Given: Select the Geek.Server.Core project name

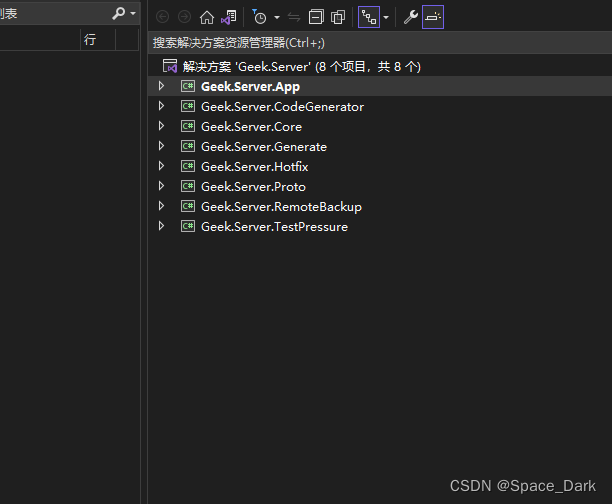Looking at the screenshot, I should coord(251,126).
